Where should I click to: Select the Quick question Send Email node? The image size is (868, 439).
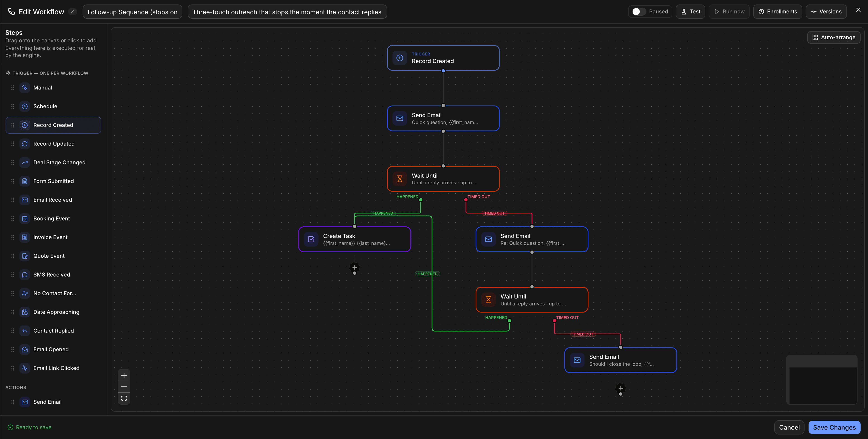(443, 118)
